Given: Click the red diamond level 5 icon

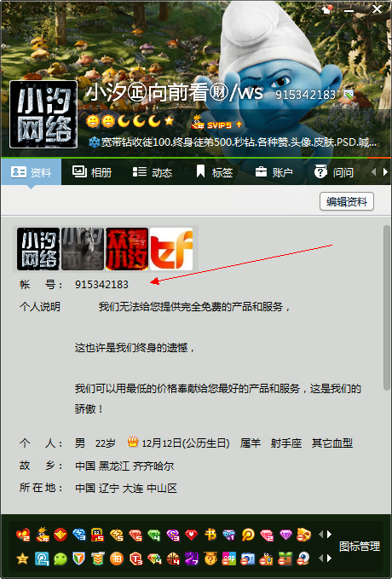Looking at the screenshot, I should coord(135,535).
